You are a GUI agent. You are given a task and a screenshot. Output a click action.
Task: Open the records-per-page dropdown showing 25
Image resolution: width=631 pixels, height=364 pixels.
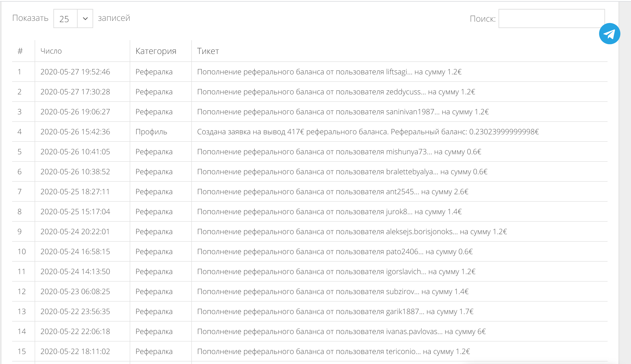click(73, 19)
